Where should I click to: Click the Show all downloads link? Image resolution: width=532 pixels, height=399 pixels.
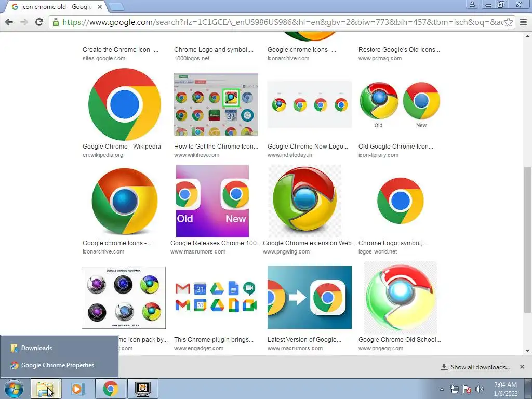(x=480, y=367)
